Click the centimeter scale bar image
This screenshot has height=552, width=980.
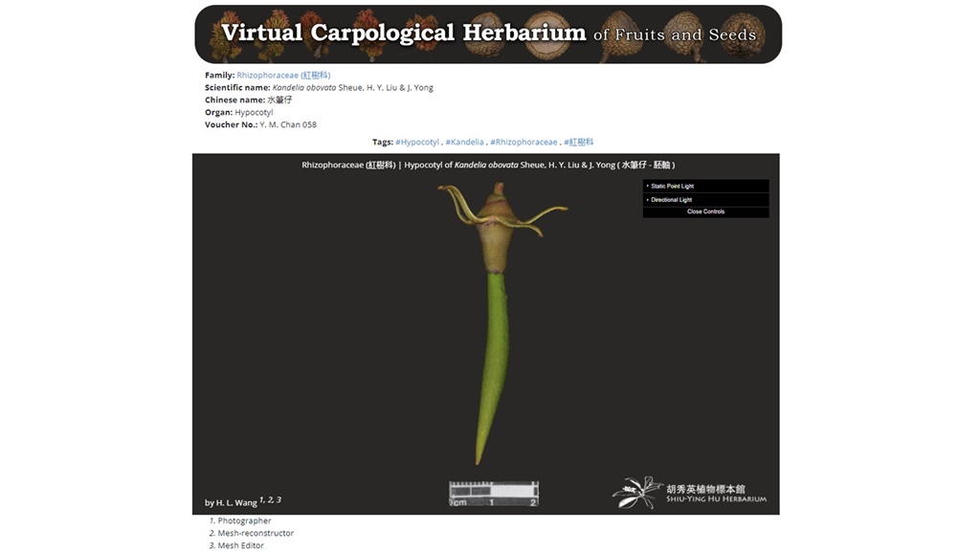click(x=493, y=493)
